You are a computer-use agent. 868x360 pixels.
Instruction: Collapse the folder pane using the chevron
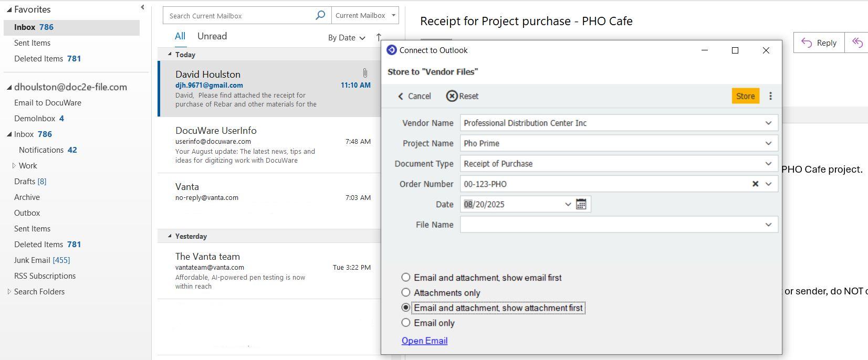point(142,7)
